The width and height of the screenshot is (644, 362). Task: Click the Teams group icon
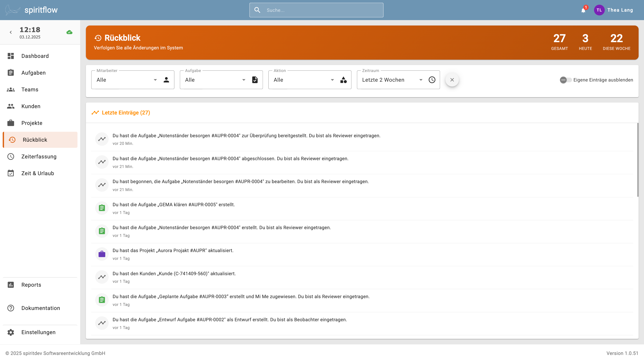pyautogui.click(x=11, y=89)
